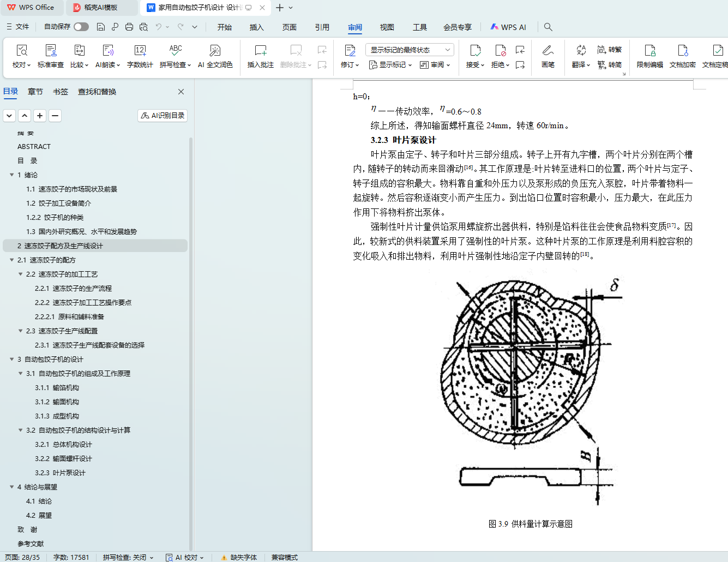Click the 字数统计 word count icon
The image size is (728, 562).
(140, 51)
